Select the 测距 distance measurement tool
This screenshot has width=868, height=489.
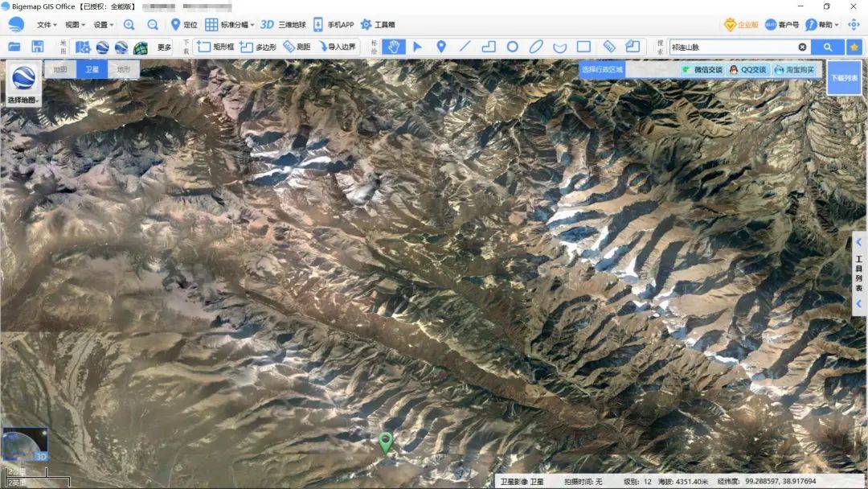pyautogui.click(x=300, y=47)
